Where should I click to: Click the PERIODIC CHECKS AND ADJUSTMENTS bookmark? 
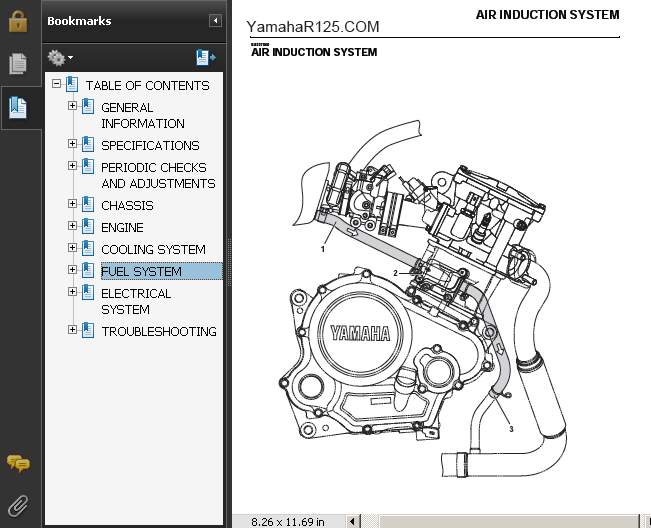(157, 175)
